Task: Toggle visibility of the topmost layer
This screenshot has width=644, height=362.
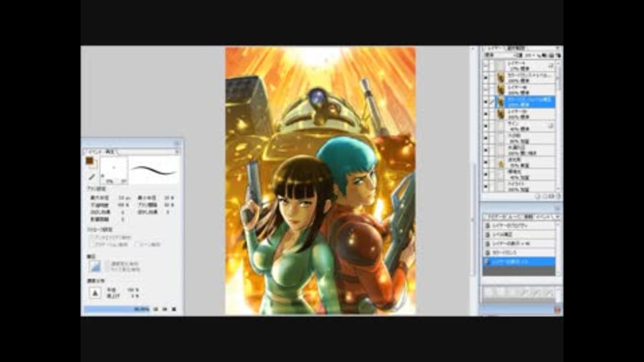Action: click(x=486, y=66)
